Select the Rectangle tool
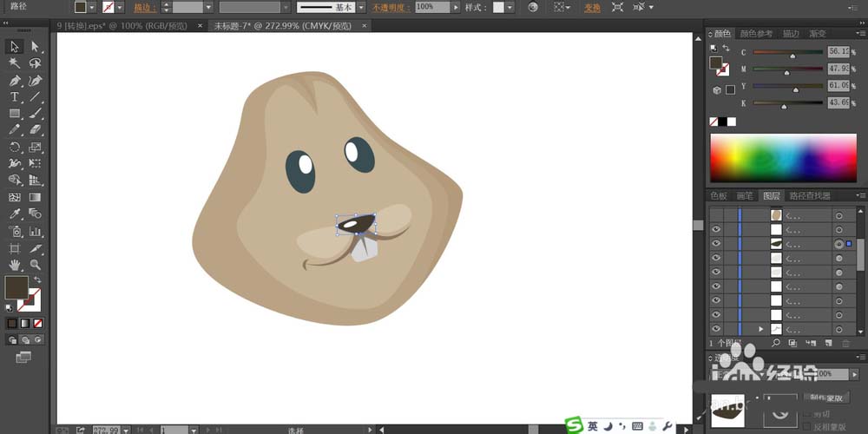 [x=15, y=114]
